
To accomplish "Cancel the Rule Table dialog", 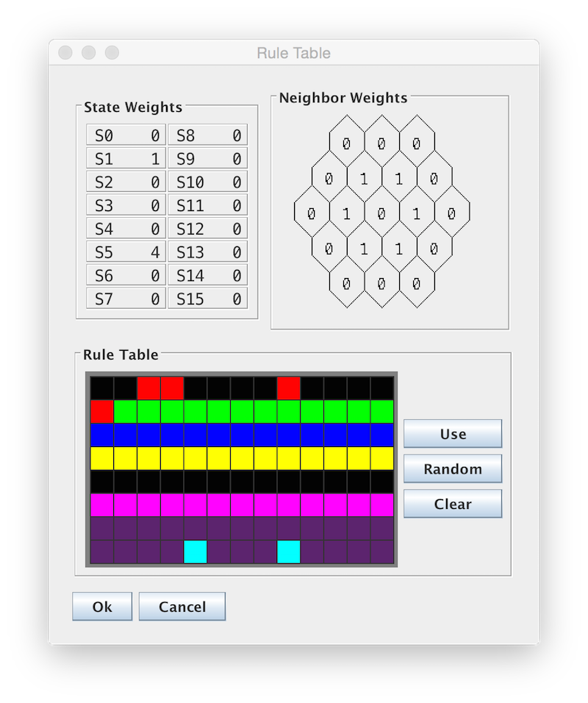I will (182, 606).
